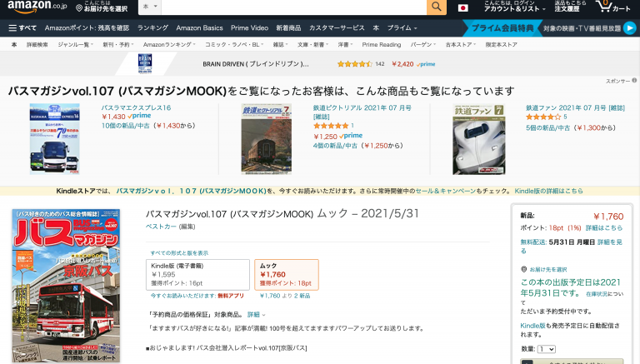Expand the 詳細 price guarantee link
The height and width of the screenshot is (364, 640).
pos(256,315)
